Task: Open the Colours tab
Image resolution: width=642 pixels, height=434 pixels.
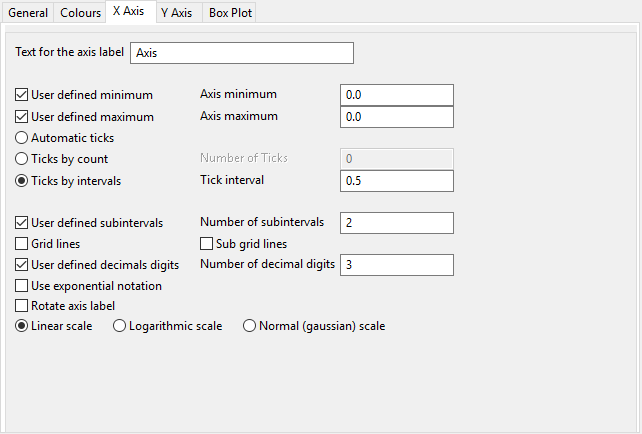Action: (79, 13)
